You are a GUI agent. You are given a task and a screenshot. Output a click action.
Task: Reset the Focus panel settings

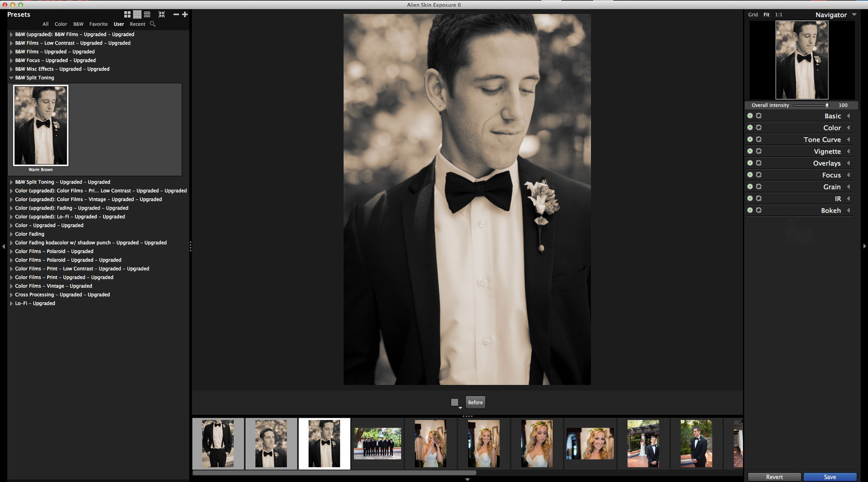click(x=759, y=174)
